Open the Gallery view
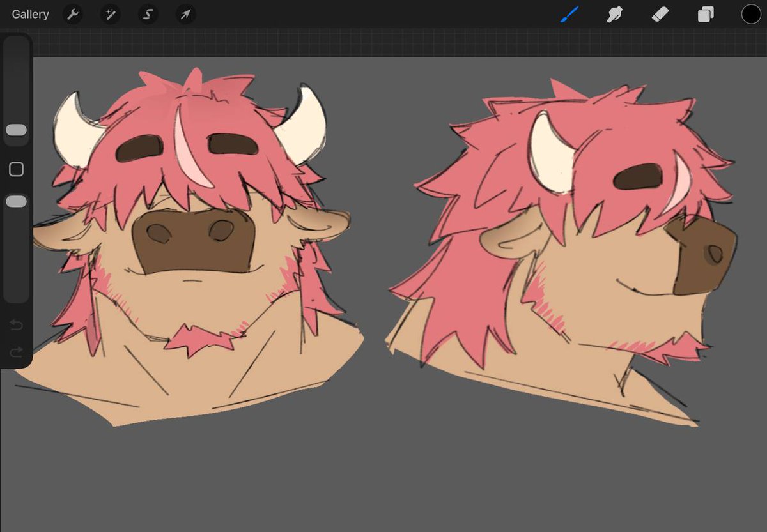Screen dimensions: 767x532 (x=30, y=14)
